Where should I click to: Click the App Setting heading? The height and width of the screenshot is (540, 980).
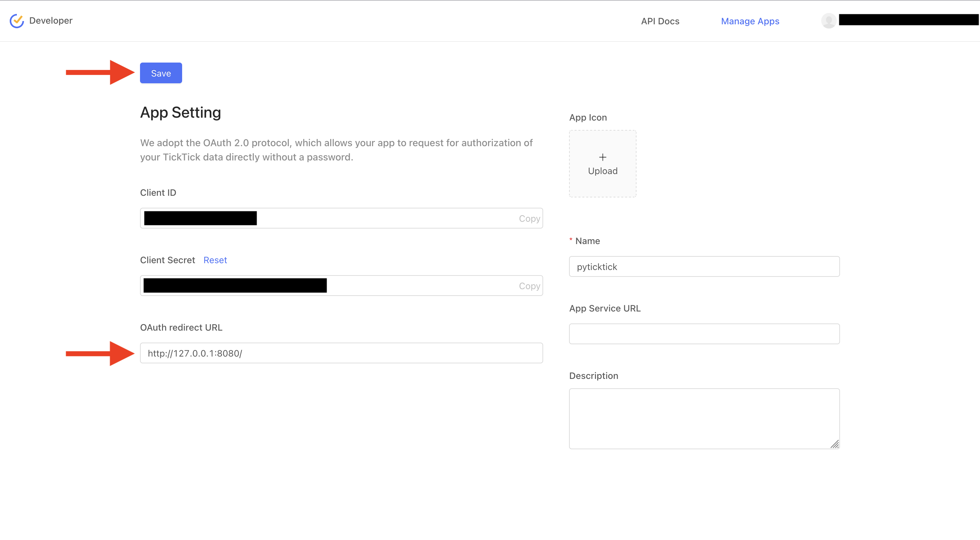click(x=180, y=112)
